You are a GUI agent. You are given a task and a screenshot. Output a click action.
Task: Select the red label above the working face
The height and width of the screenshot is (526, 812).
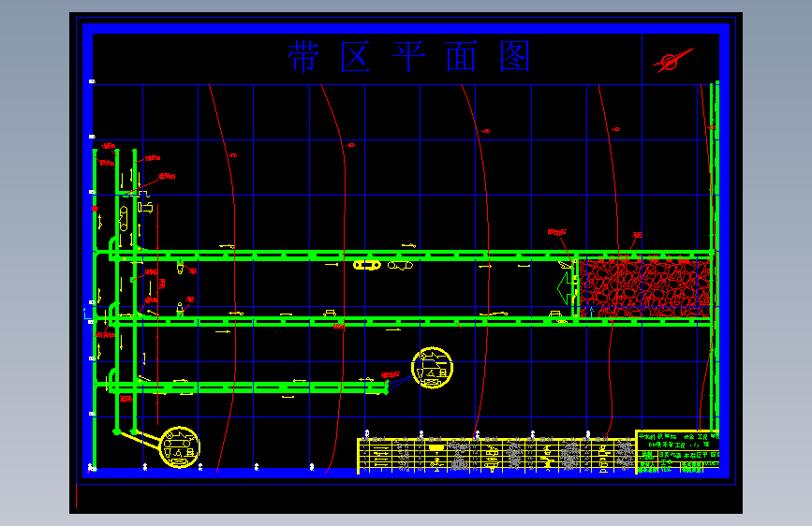[556, 232]
